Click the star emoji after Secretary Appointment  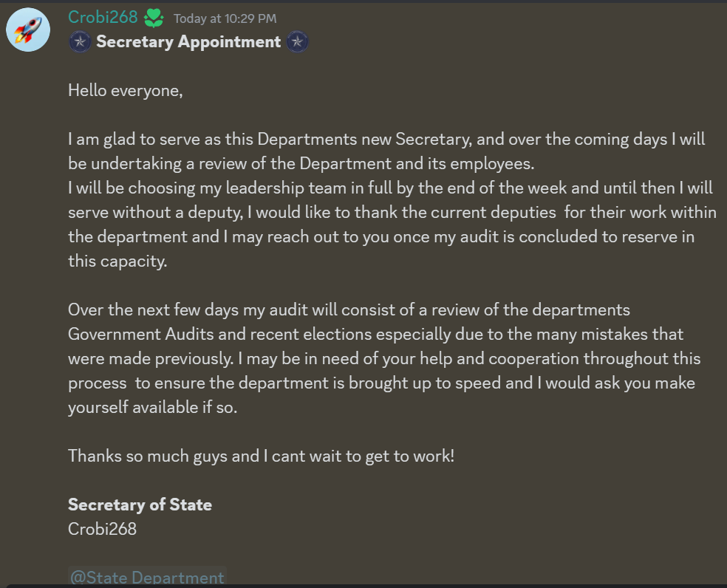[x=297, y=41]
